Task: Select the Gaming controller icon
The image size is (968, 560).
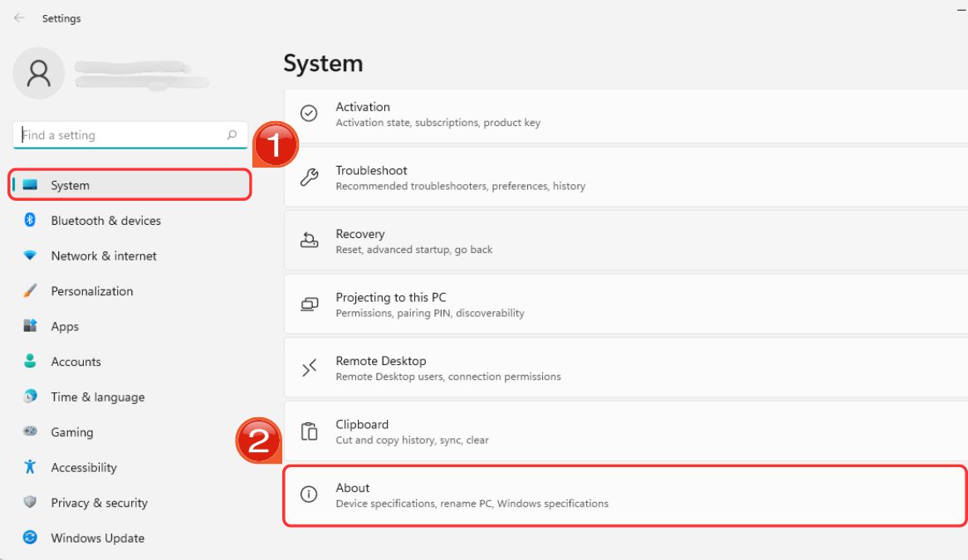Action: [x=31, y=432]
